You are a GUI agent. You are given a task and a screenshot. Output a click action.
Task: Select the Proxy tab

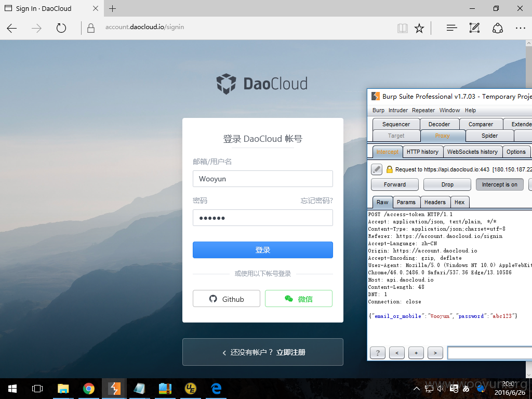[x=443, y=136]
